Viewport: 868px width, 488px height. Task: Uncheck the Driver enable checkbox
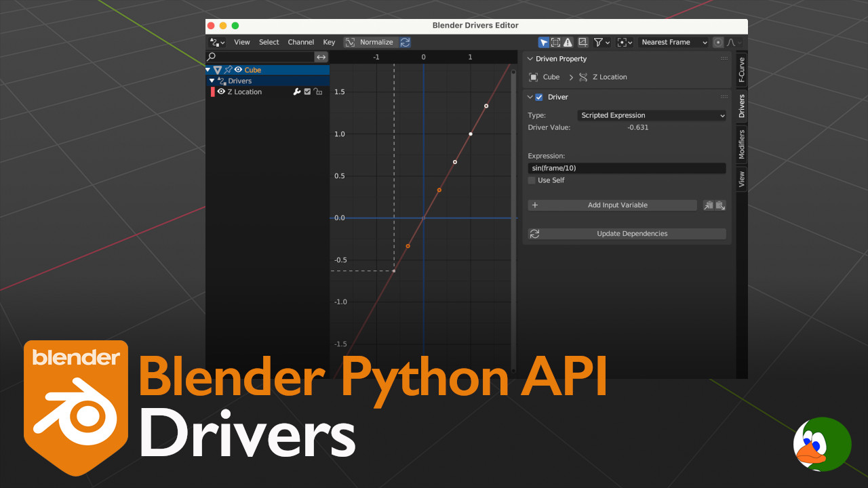coord(539,97)
